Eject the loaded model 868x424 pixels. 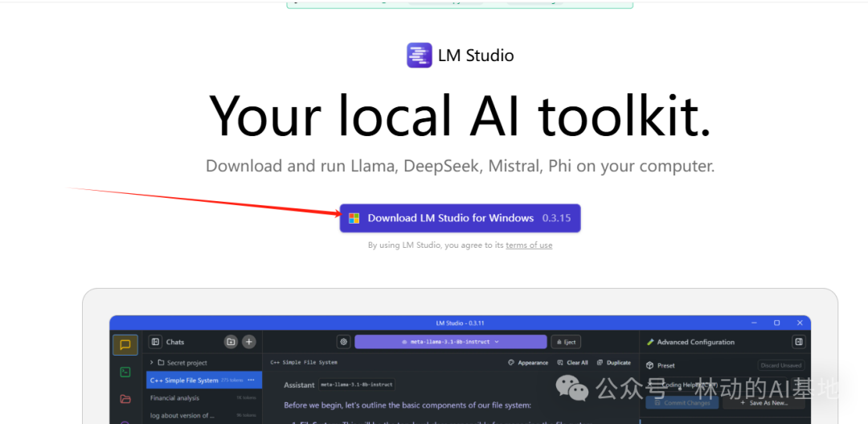click(x=566, y=342)
